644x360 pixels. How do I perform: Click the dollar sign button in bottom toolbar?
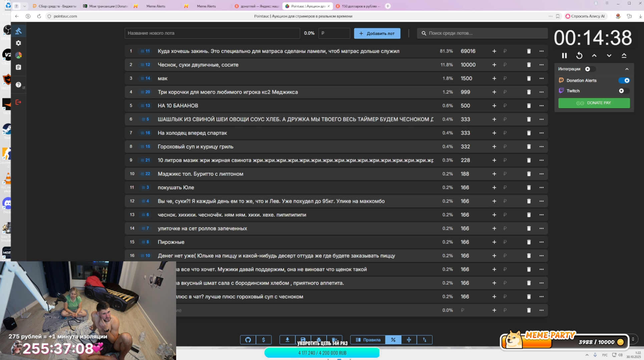(264, 340)
